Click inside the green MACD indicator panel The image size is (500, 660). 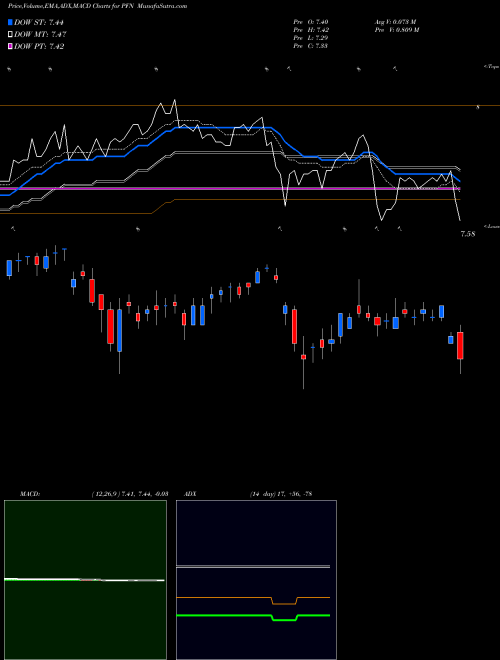click(x=85, y=580)
